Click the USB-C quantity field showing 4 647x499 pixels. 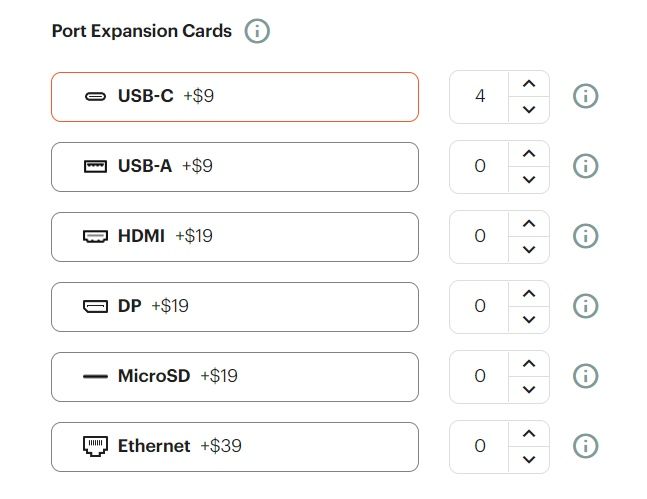click(x=479, y=97)
